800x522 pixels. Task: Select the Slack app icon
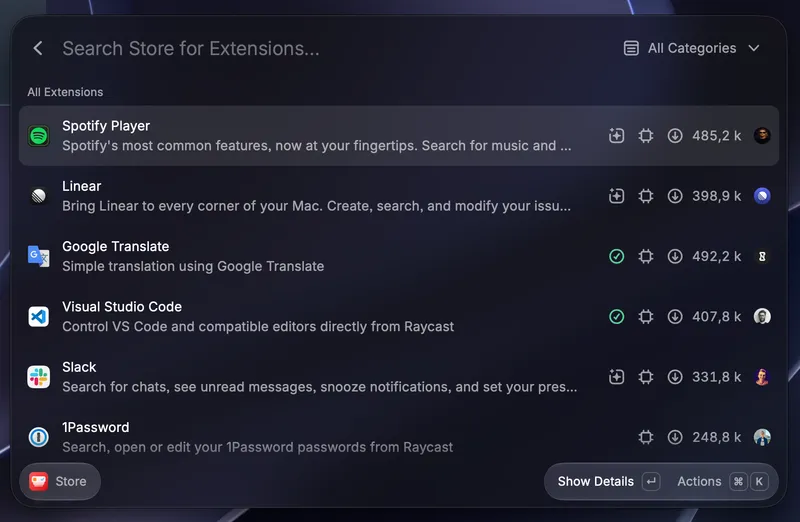coord(39,377)
